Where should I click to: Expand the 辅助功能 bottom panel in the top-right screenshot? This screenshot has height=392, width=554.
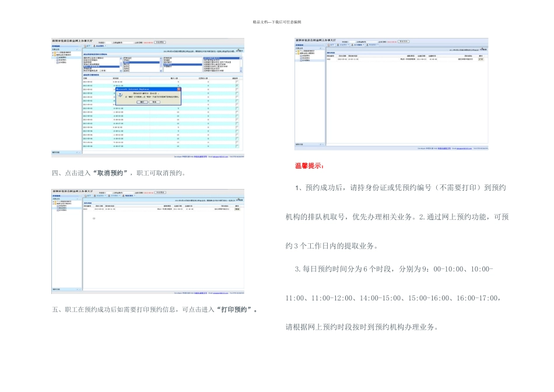point(321,144)
